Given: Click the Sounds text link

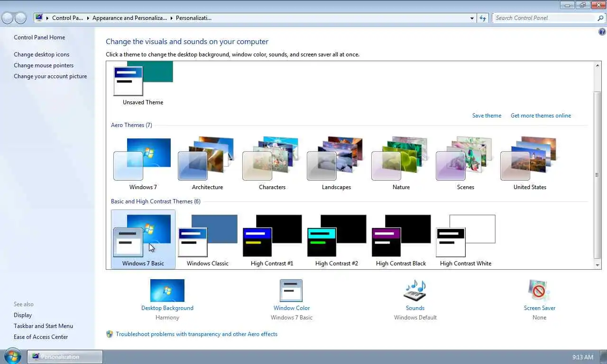Looking at the screenshot, I should click(x=415, y=308).
